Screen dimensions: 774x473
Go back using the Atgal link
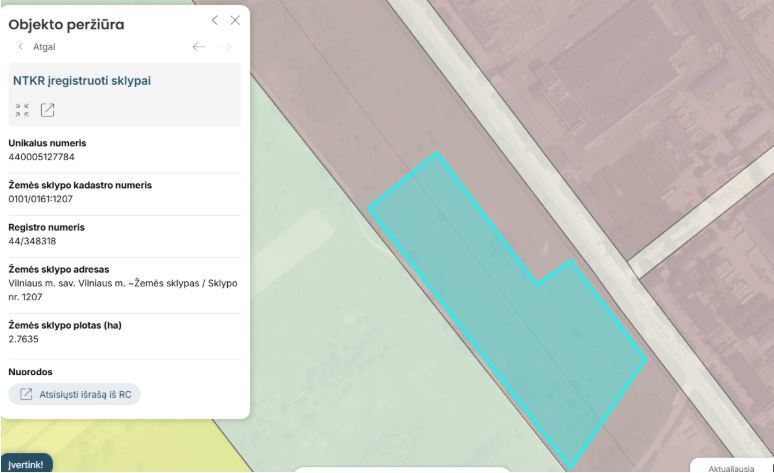point(37,47)
